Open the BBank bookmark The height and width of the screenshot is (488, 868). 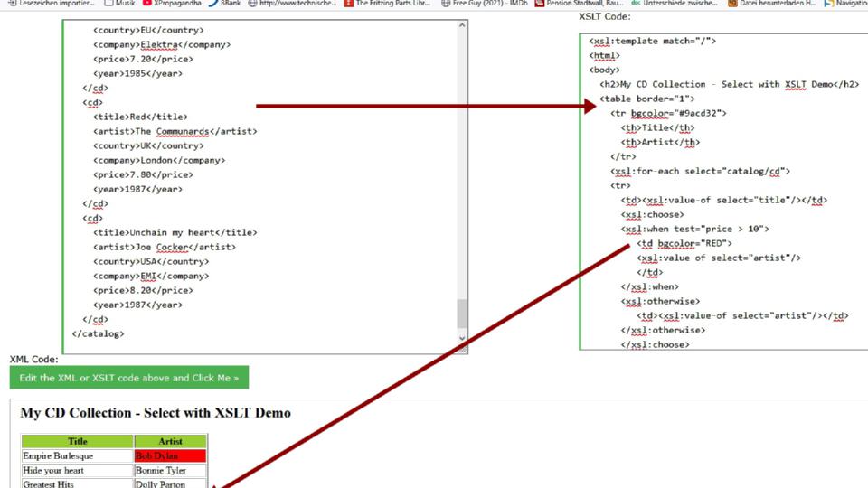coord(224,4)
